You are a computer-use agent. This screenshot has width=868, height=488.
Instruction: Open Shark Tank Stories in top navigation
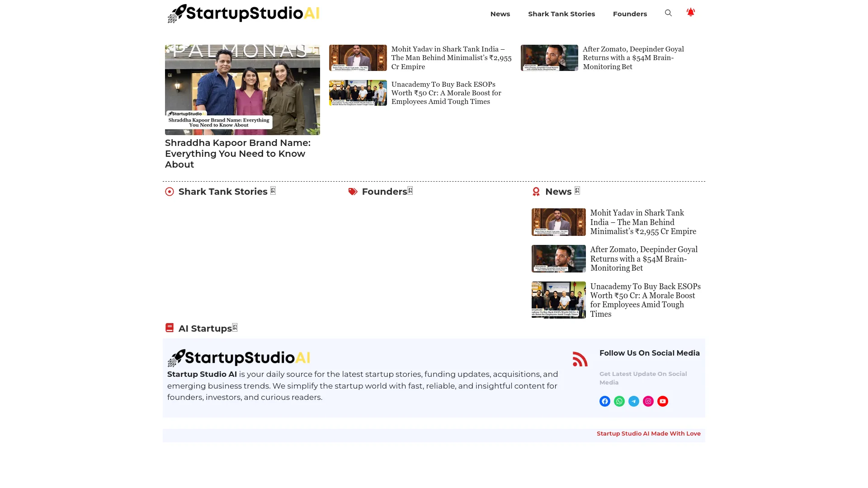pos(561,14)
